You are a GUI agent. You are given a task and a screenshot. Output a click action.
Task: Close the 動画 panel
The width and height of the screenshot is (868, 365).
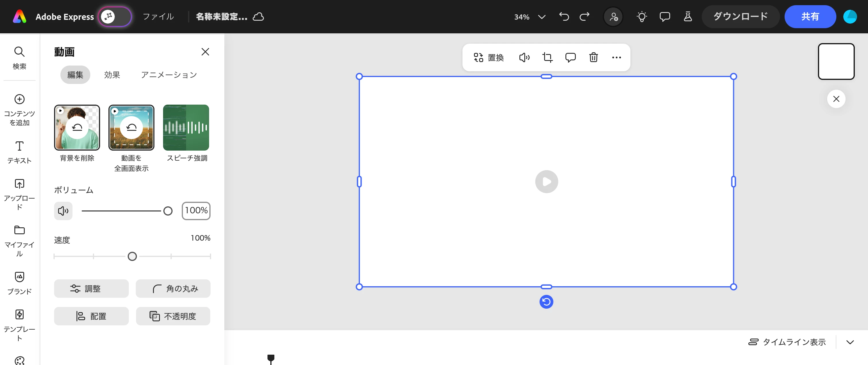(205, 52)
